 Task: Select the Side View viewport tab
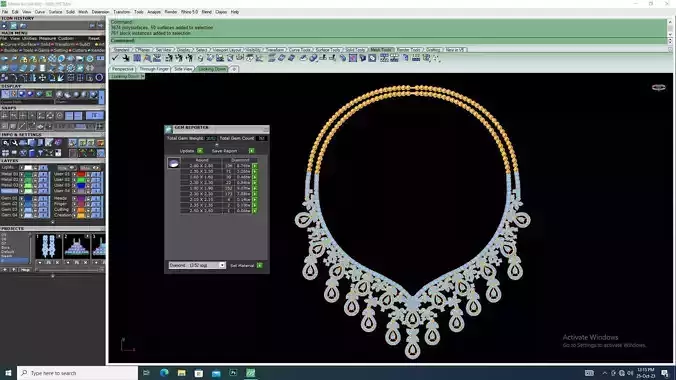coord(183,69)
